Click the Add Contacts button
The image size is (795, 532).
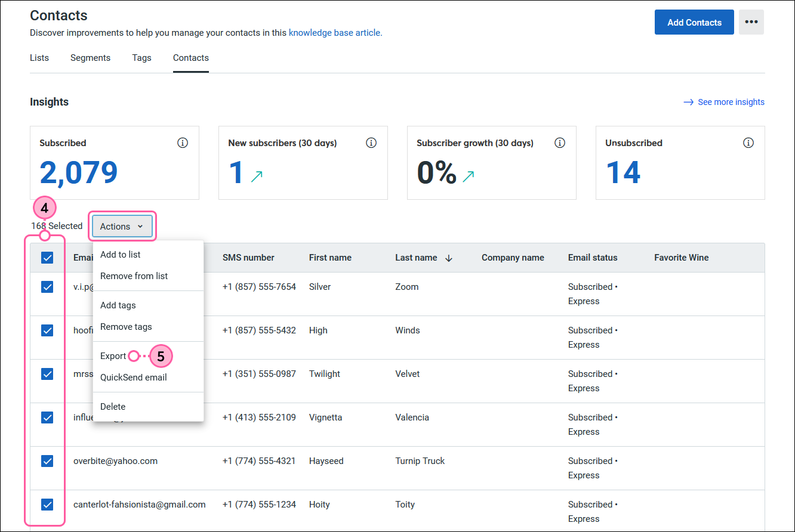click(694, 22)
